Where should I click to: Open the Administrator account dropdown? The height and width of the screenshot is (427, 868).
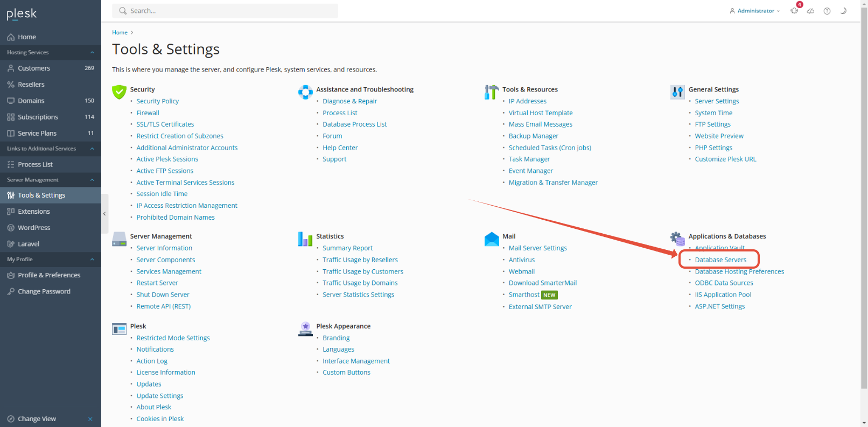(x=755, y=11)
